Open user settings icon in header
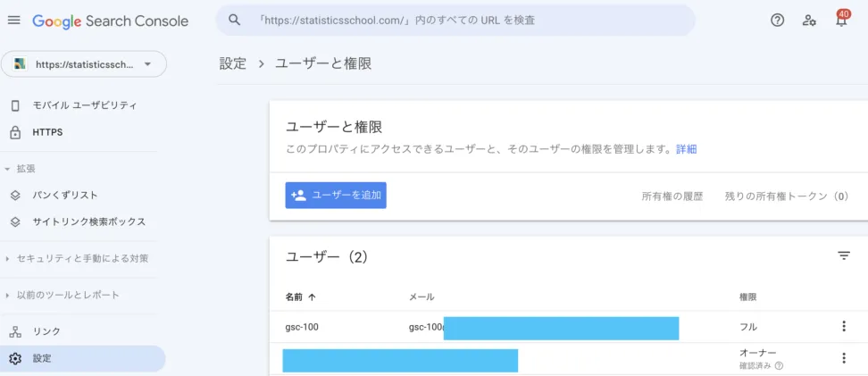 809,21
